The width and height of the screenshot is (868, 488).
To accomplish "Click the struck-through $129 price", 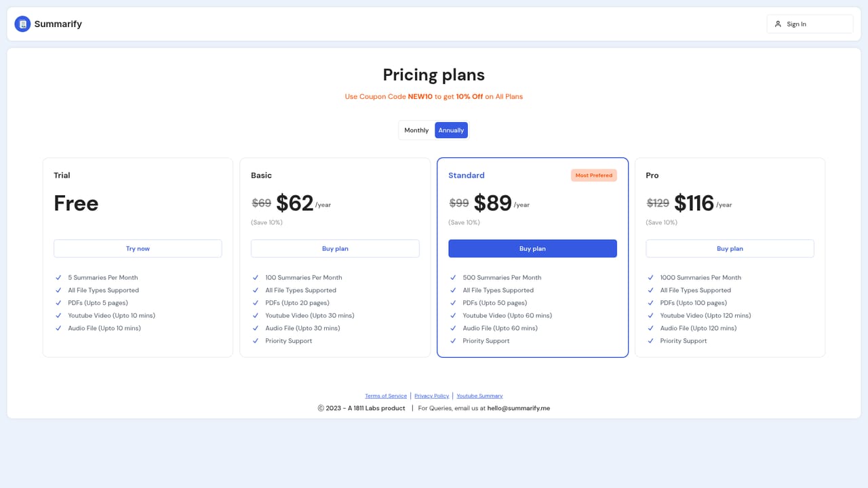I will point(658,203).
